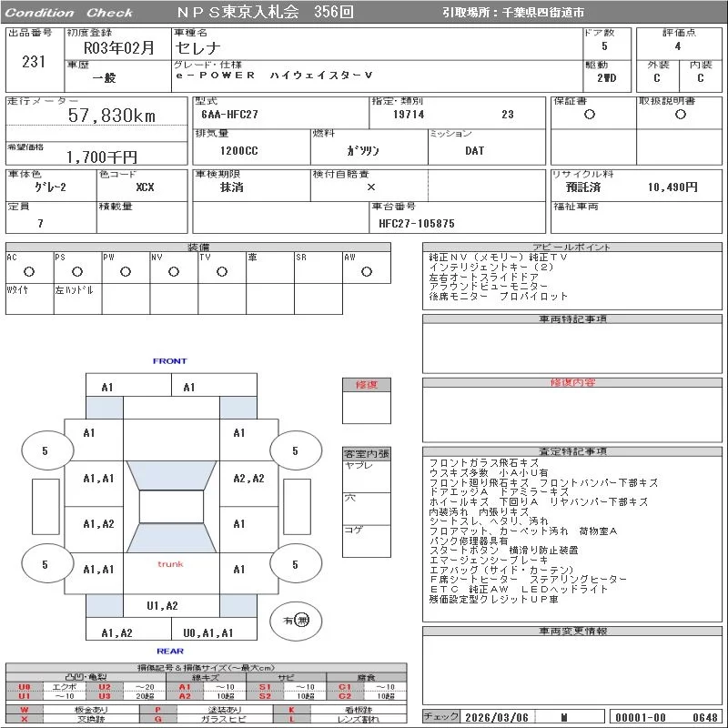
Task: Click the P code for 塗装あり
Action: point(157,710)
